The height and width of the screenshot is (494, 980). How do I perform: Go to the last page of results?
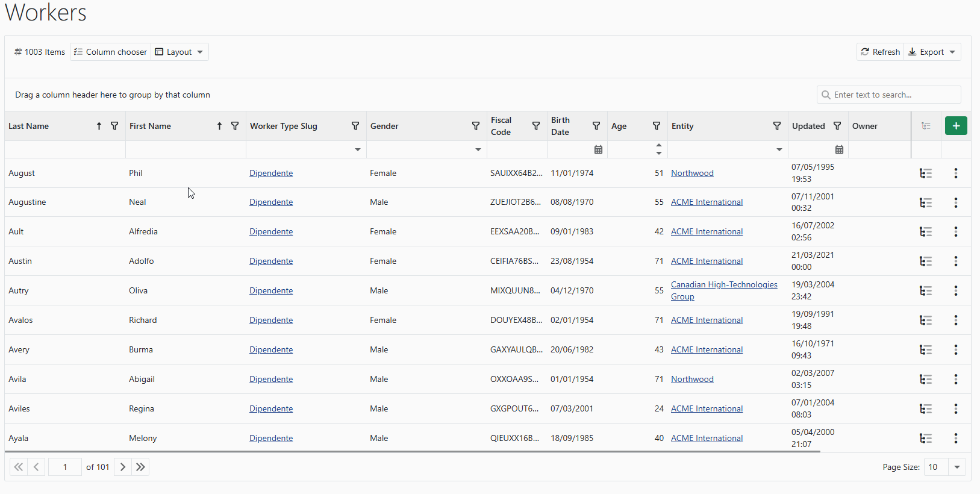point(140,467)
